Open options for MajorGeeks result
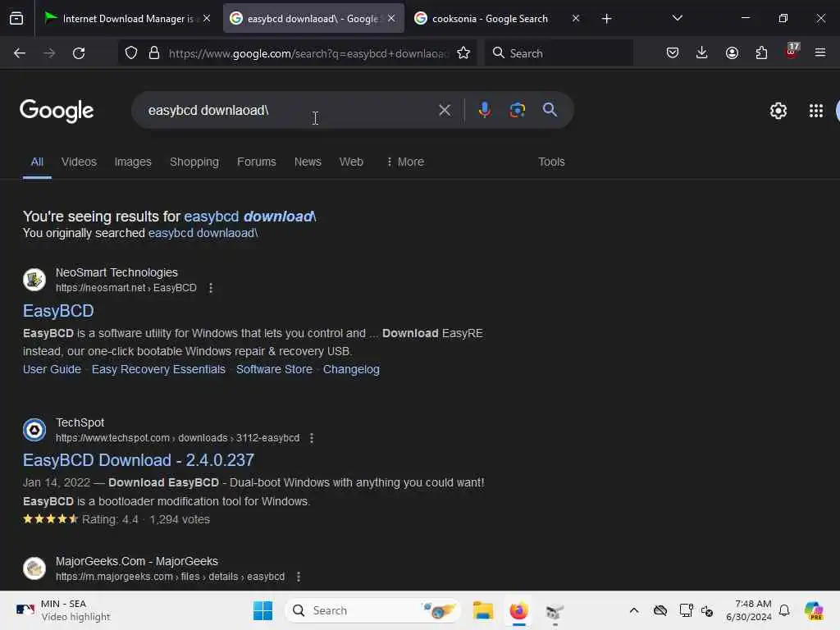Viewport: 840px width, 630px height. tap(299, 577)
